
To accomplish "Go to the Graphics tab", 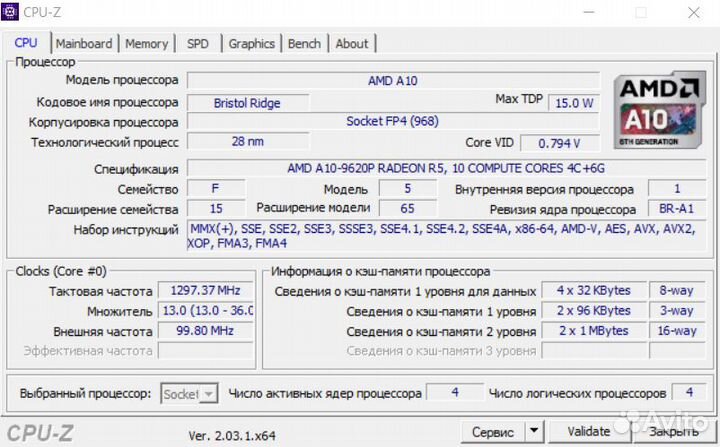I will (x=252, y=44).
